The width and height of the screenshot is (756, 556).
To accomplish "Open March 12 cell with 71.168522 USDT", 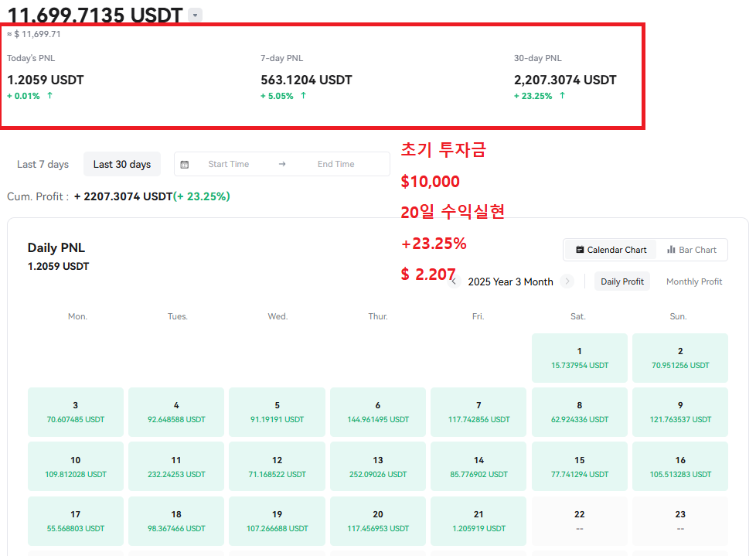I will click(278, 467).
